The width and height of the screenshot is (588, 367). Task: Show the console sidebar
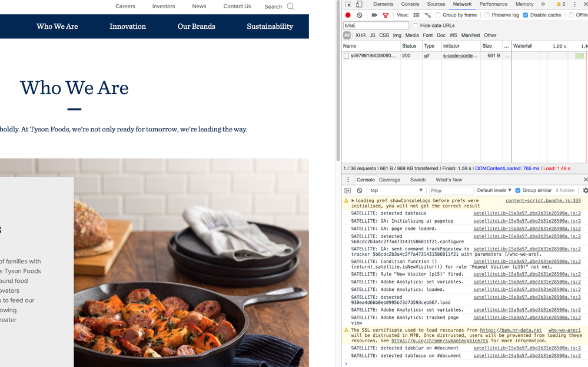click(x=348, y=191)
